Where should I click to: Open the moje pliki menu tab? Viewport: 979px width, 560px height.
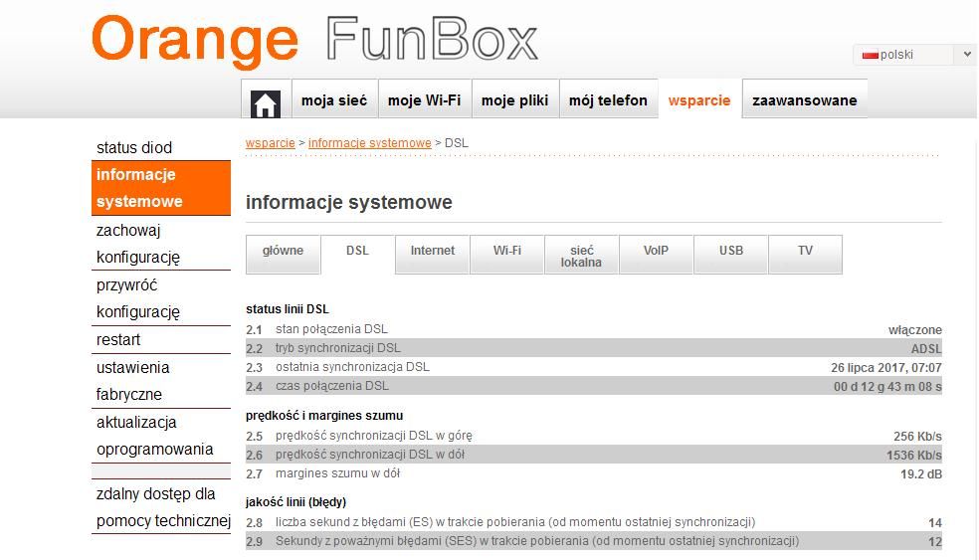click(x=515, y=99)
